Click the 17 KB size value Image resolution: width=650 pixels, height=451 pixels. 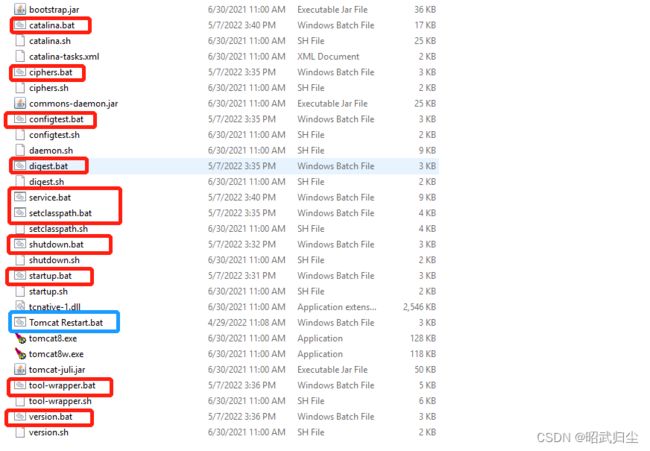point(425,25)
